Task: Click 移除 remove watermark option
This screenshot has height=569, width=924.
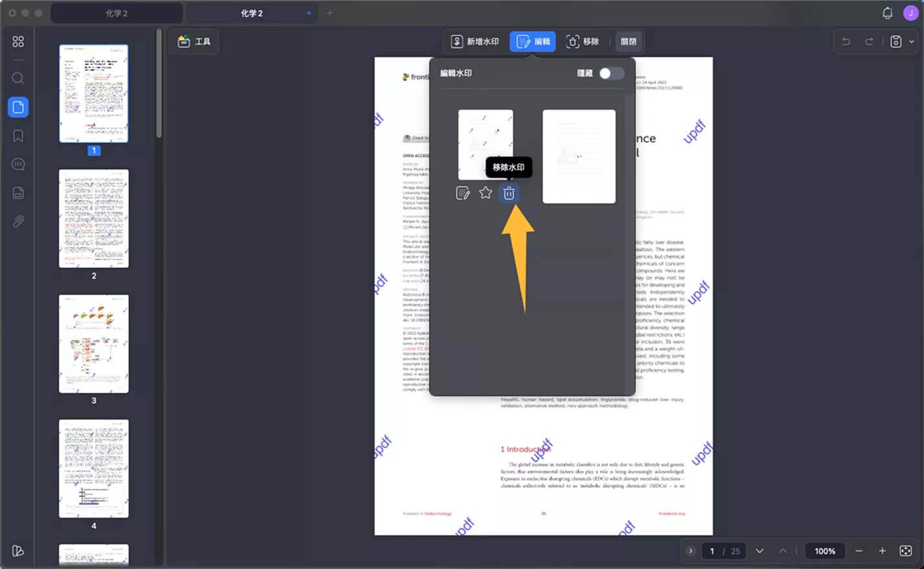Action: coord(582,42)
